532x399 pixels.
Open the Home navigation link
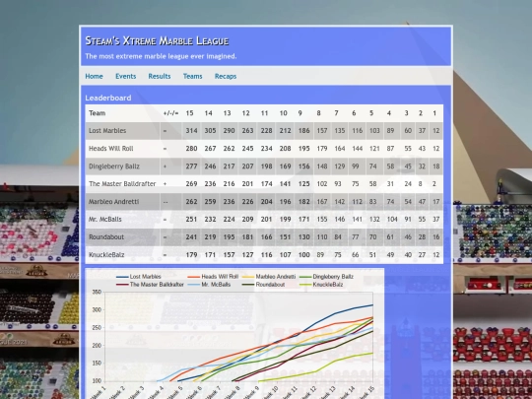94,76
